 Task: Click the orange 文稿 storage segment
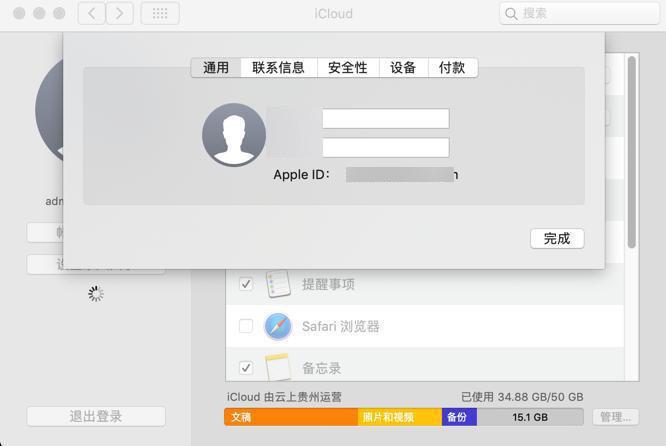[x=291, y=417]
